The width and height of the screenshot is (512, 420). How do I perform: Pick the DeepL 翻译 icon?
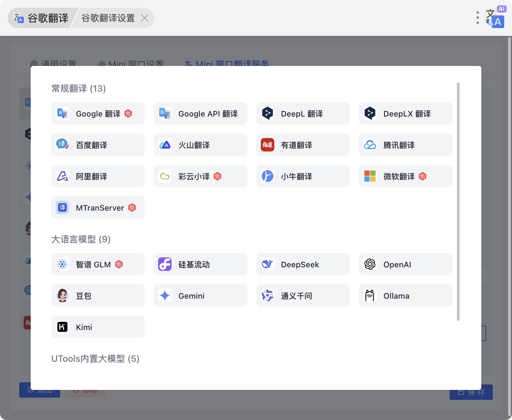(268, 113)
